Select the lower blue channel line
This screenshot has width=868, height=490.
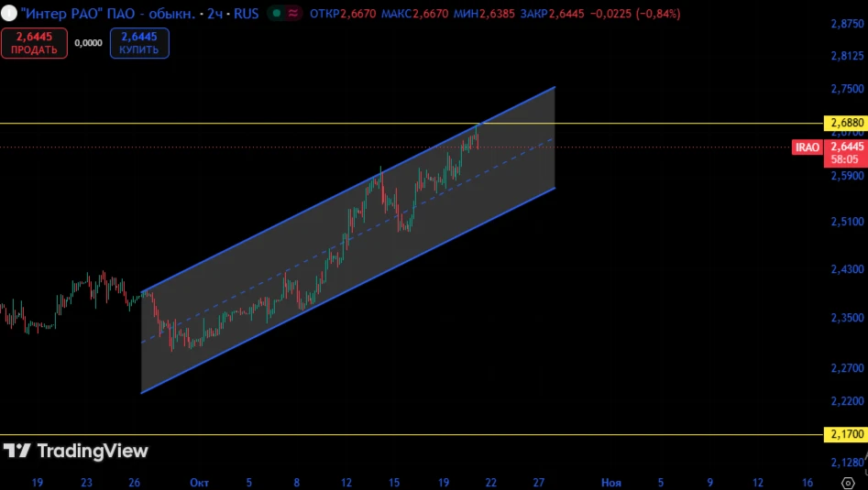347,291
